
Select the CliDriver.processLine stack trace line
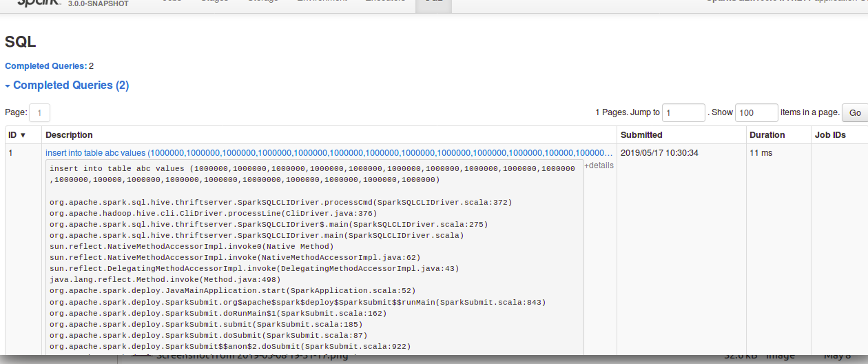click(214, 214)
